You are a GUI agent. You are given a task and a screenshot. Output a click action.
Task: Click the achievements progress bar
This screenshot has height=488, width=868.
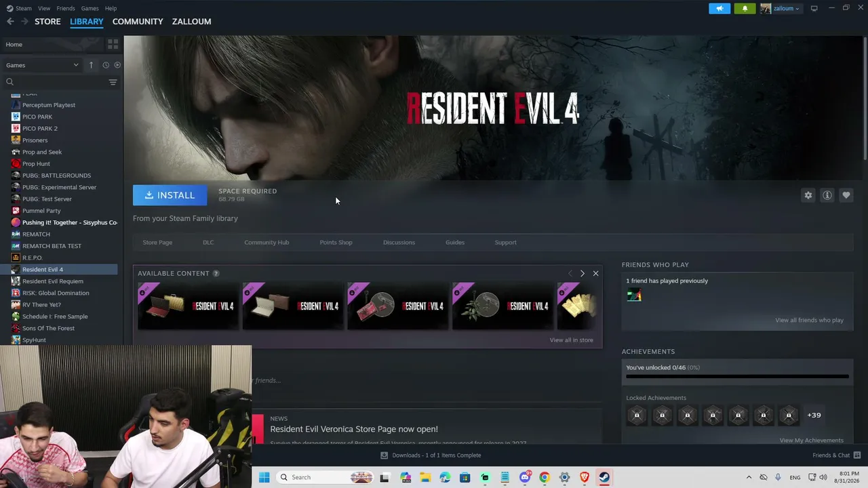[x=737, y=376]
